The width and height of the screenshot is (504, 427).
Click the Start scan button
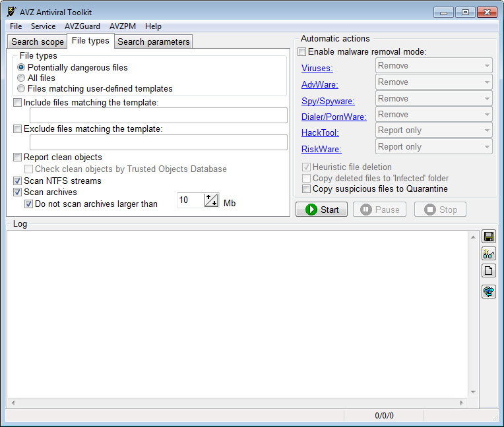click(x=321, y=210)
